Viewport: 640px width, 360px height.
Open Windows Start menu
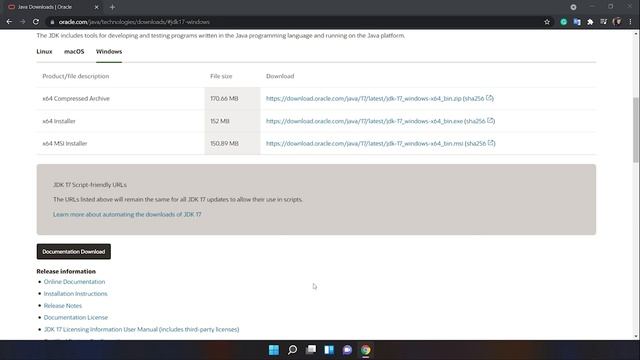tap(274, 350)
